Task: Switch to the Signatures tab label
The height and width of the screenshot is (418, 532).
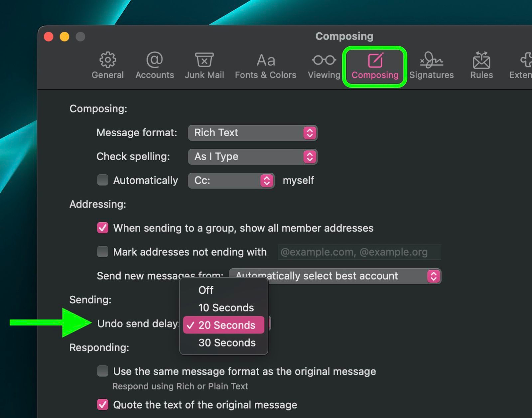Action: coord(431,75)
